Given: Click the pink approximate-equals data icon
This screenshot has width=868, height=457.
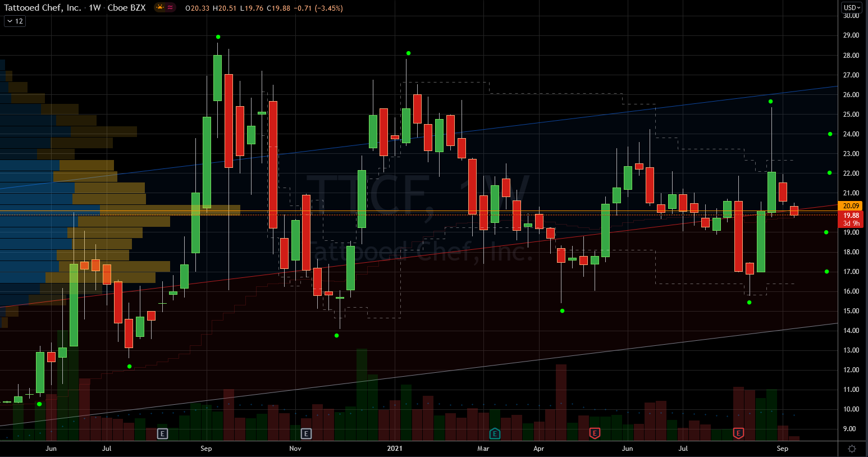Looking at the screenshot, I should (170, 8).
